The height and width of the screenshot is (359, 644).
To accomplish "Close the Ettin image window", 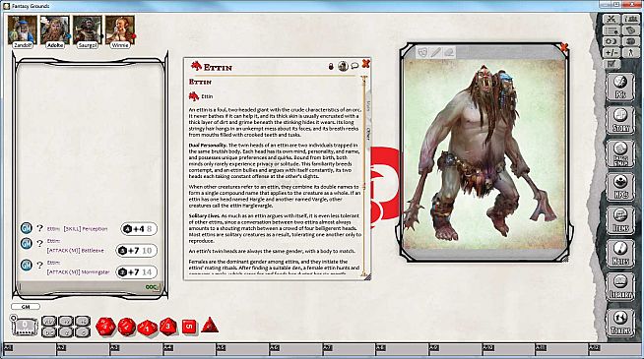I will (564, 47).
